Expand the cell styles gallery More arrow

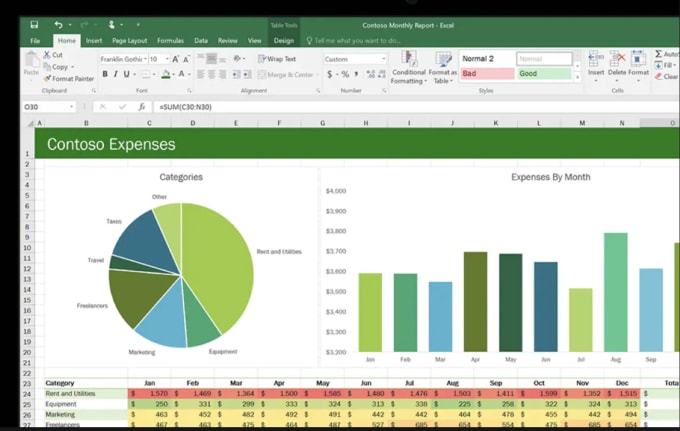[x=577, y=77]
